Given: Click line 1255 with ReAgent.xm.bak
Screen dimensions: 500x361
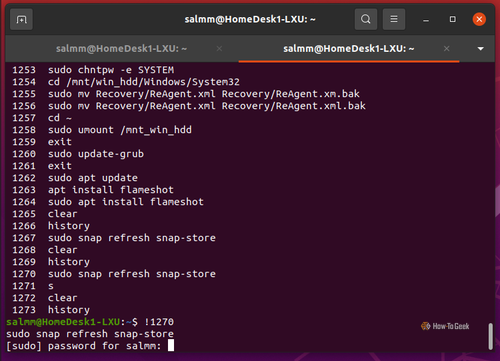Looking at the screenshot, I should coord(186,94).
